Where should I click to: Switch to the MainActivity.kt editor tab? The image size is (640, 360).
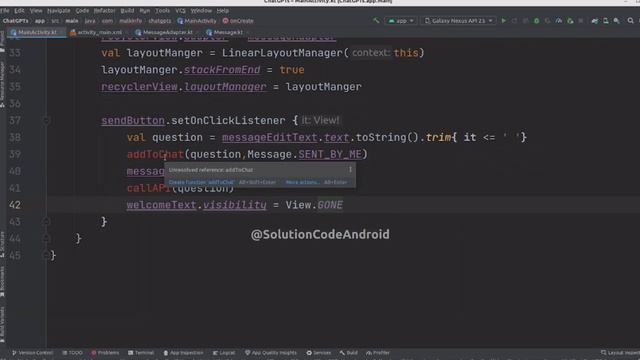(37, 32)
